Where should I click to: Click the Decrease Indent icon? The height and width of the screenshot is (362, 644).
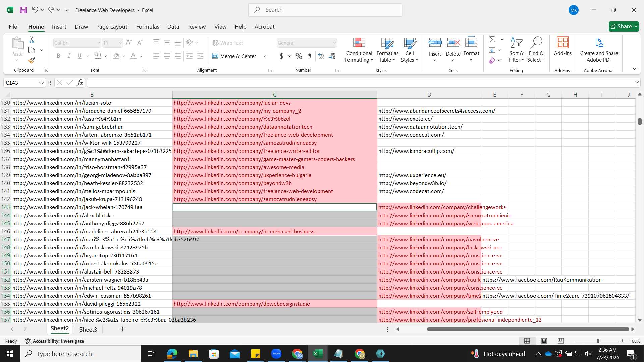coord(190,56)
